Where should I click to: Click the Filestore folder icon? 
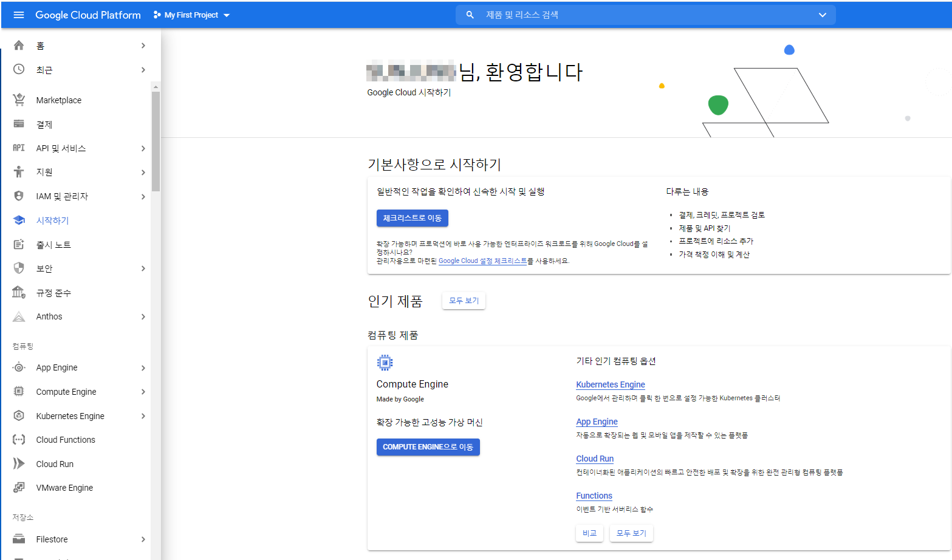19,539
